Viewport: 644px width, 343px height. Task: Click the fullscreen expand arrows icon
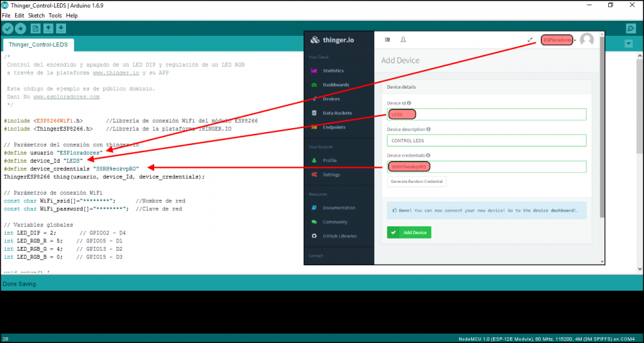coord(530,40)
